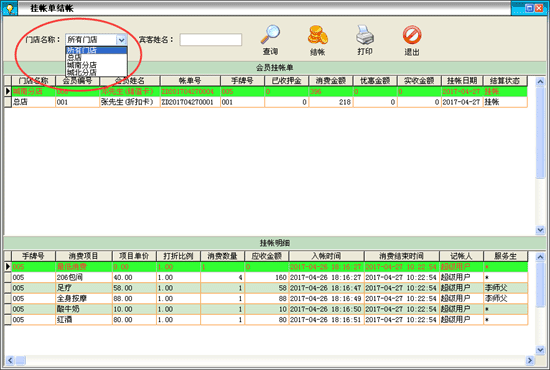Click the 宾客姓名 input field
Viewport: 550px width, 370px height.
click(x=210, y=40)
